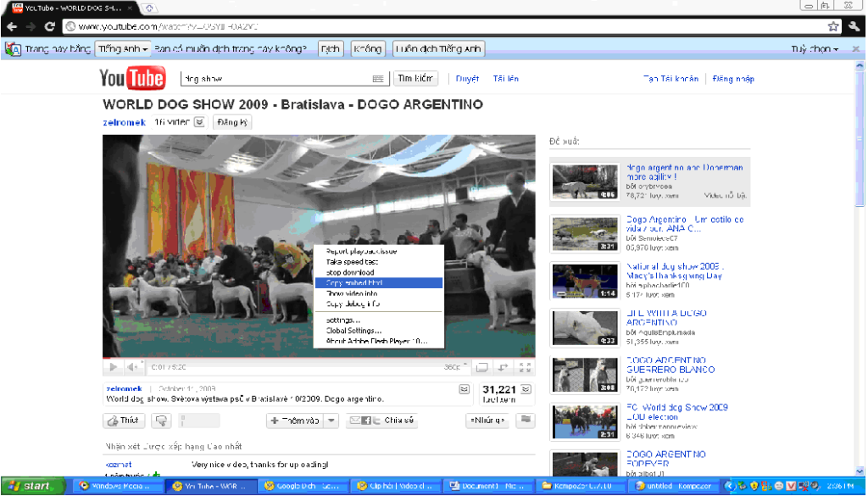Go back using the browser back arrow
The width and height of the screenshot is (868, 496).
(x=12, y=26)
